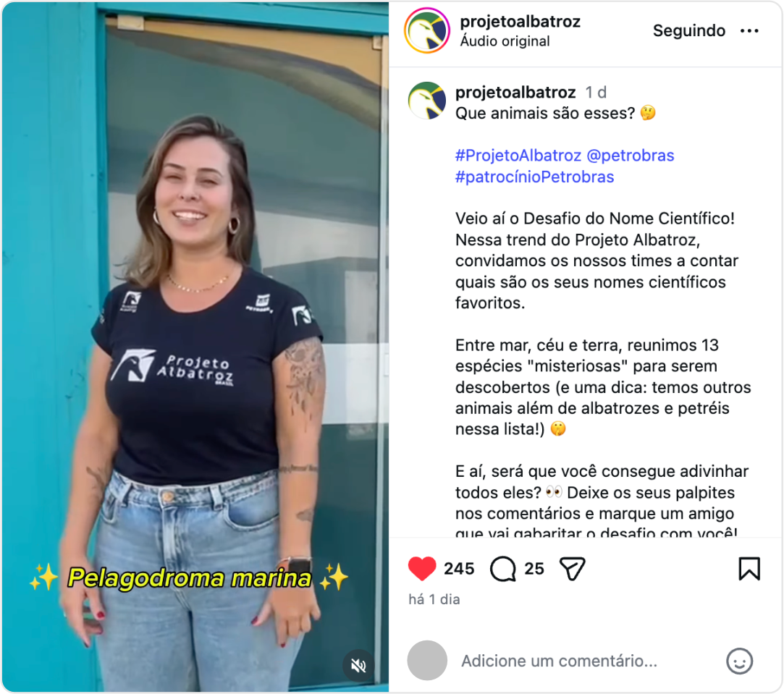Click projetoalbatroz avatar beside caption
Image resolution: width=784 pixels, height=694 pixels.
(x=427, y=101)
